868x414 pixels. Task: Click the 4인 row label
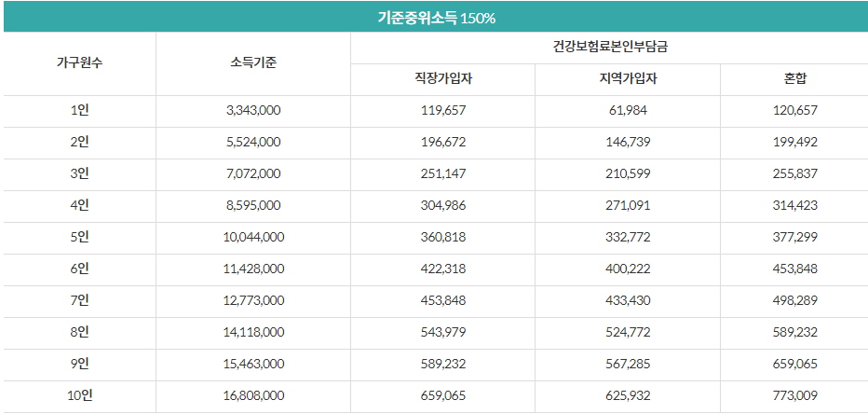click(80, 205)
